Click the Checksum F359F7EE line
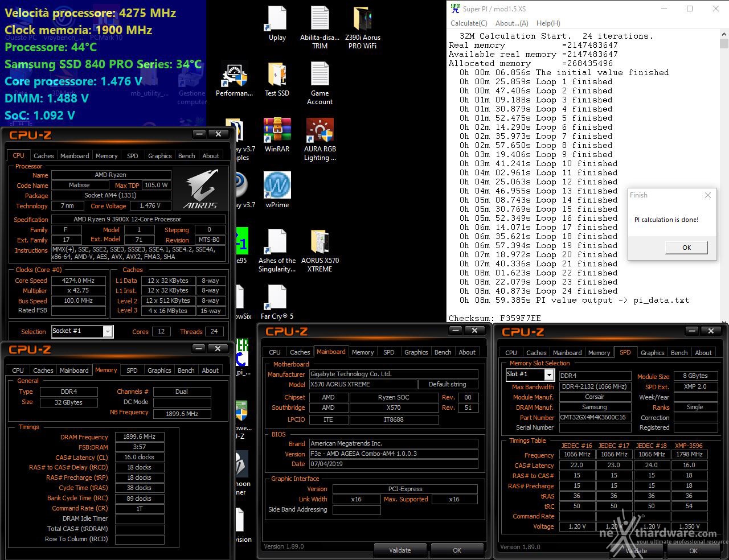Viewport: 729px width, 560px height. coord(494,318)
